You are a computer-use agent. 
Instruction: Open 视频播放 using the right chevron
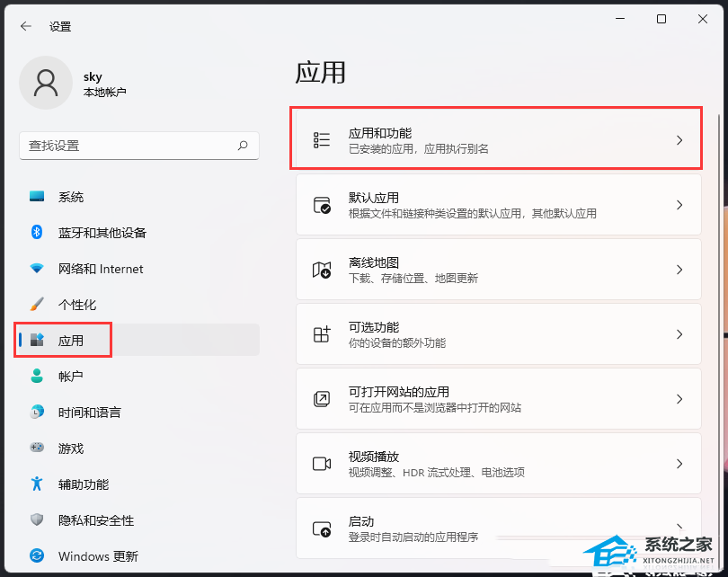(679, 464)
